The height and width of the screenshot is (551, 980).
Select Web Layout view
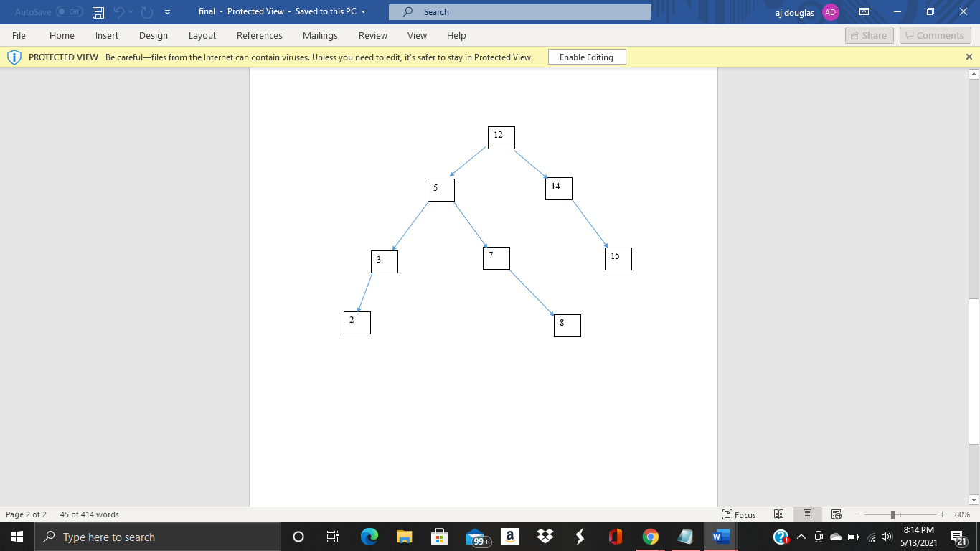[x=835, y=514]
